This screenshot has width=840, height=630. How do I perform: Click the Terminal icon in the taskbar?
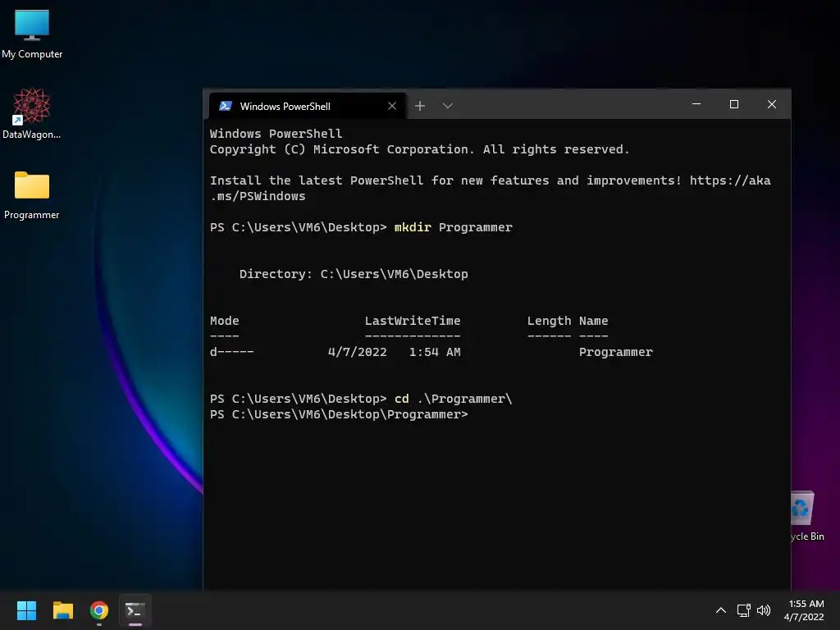point(135,610)
